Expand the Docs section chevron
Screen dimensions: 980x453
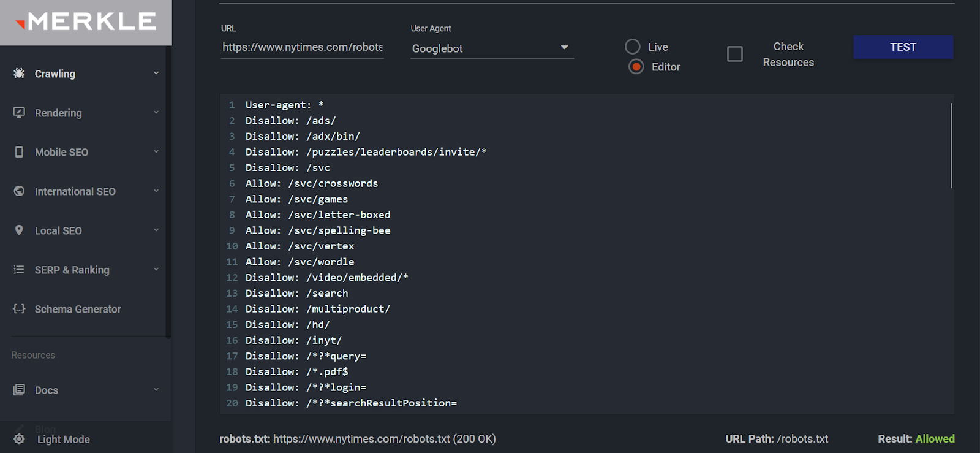point(156,390)
